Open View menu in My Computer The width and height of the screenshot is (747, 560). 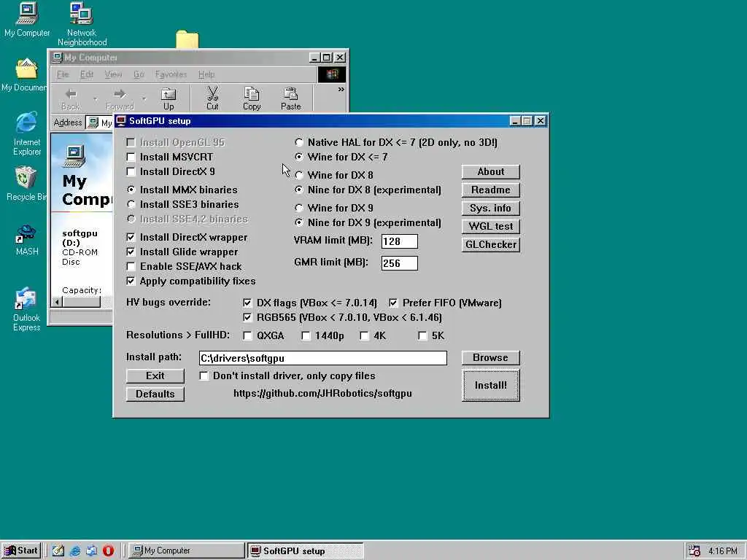pos(113,74)
